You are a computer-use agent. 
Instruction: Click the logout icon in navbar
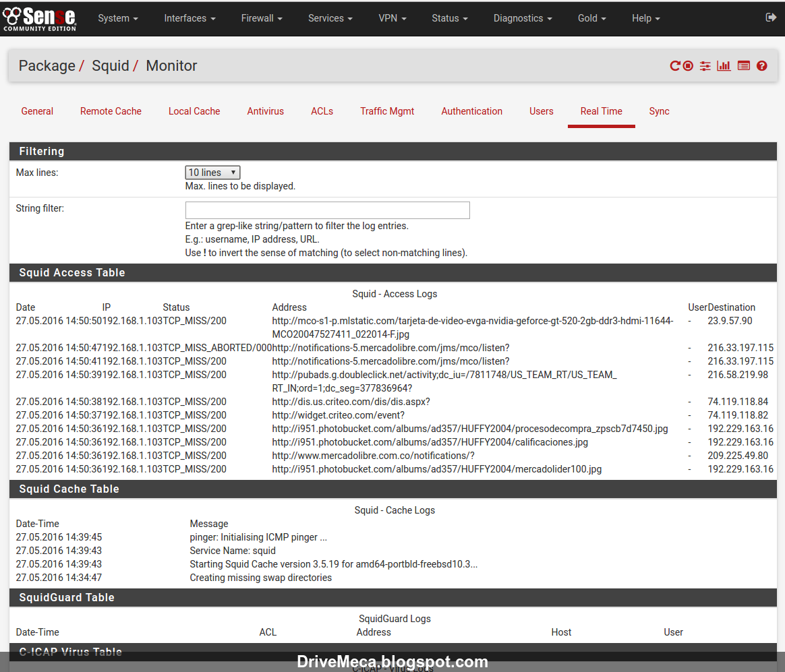tap(771, 18)
